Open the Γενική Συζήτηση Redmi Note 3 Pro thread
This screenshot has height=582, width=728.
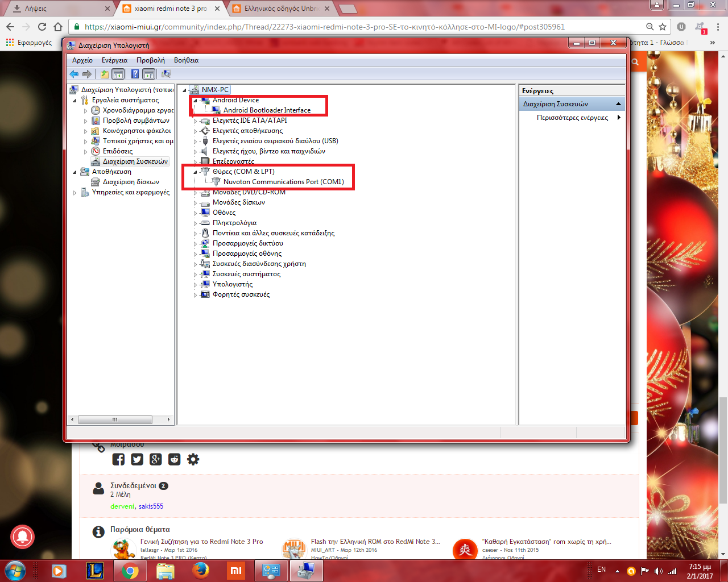202,542
